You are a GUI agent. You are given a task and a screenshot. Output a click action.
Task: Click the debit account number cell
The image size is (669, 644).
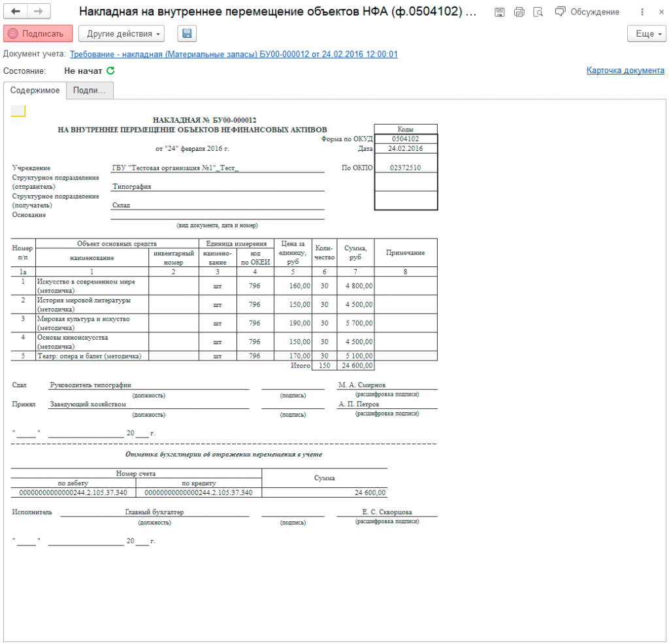pyautogui.click(x=73, y=493)
